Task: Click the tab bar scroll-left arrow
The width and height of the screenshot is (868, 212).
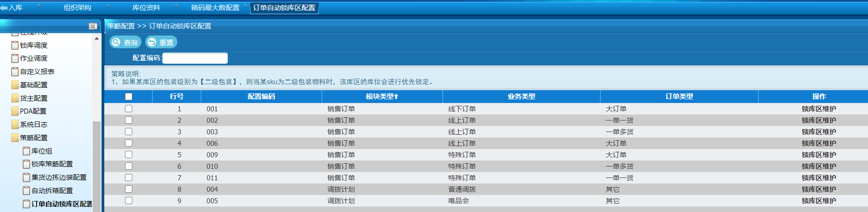Action: pos(4,8)
